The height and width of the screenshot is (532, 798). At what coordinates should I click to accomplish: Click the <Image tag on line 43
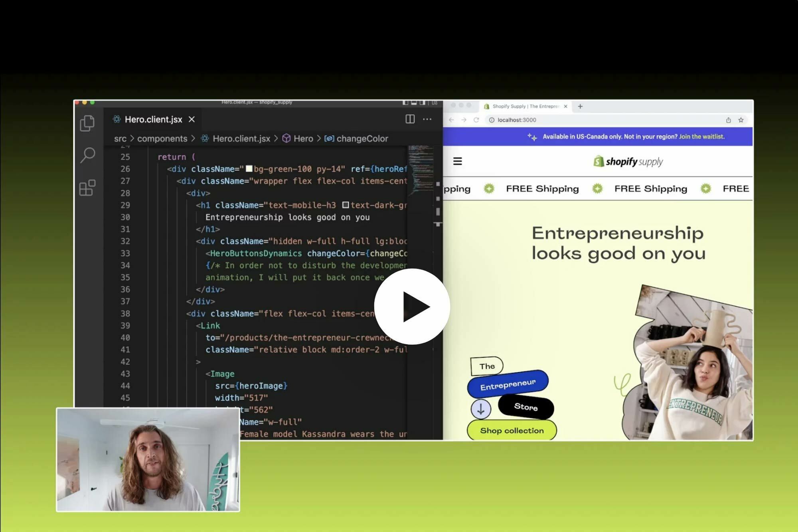tap(220, 374)
